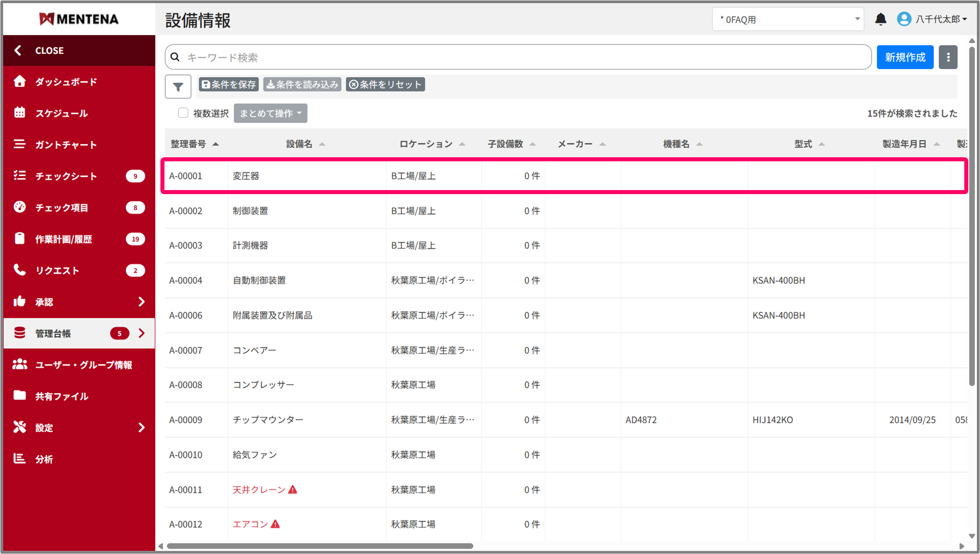
Task: Expand the 管理台帳 sidebar submenu
Action: (x=142, y=333)
